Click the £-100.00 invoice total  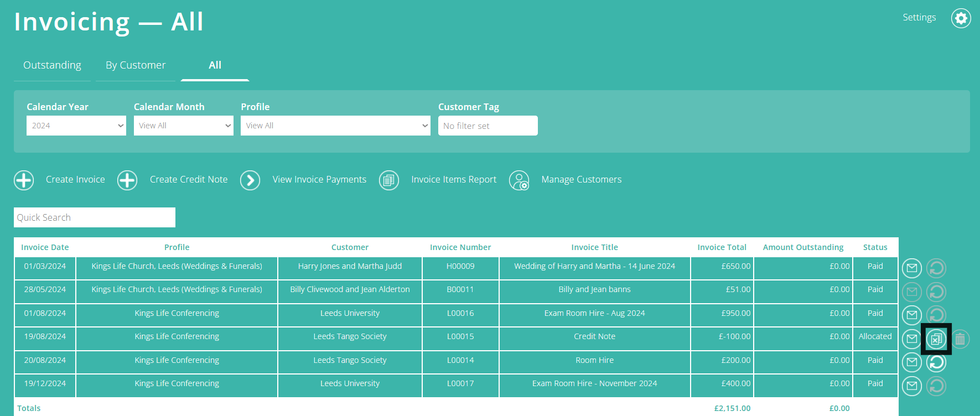[734, 336]
